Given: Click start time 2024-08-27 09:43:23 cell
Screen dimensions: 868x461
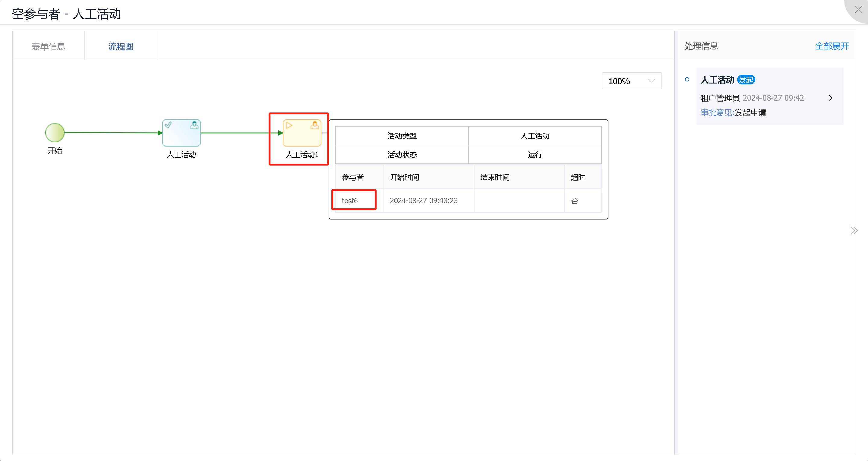Looking at the screenshot, I should click(x=424, y=201).
